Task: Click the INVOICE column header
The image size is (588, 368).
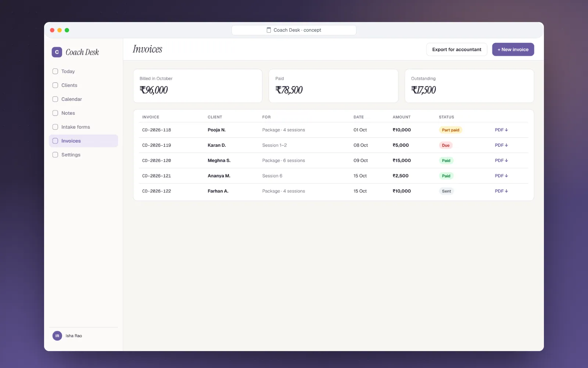Action: point(151,117)
